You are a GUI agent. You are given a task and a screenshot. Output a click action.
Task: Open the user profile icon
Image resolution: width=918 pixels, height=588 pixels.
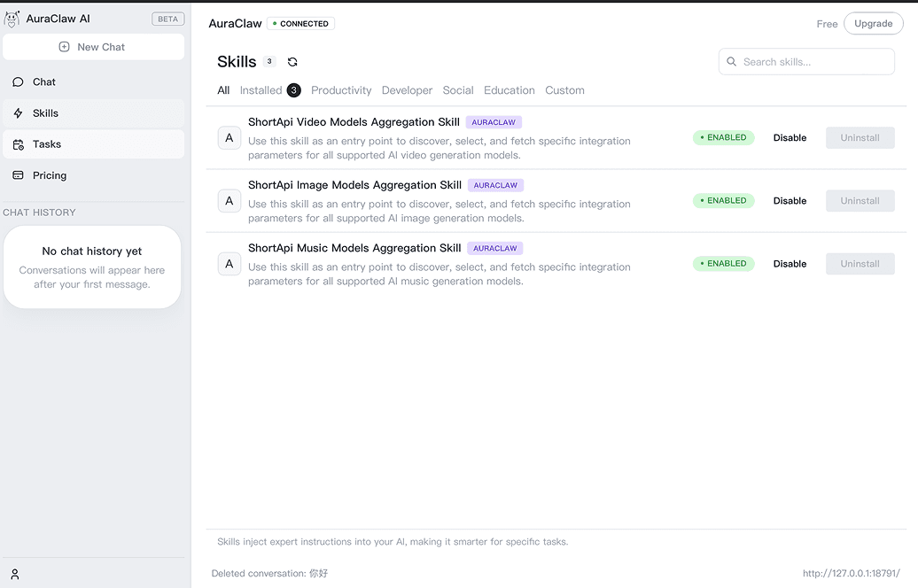point(15,574)
